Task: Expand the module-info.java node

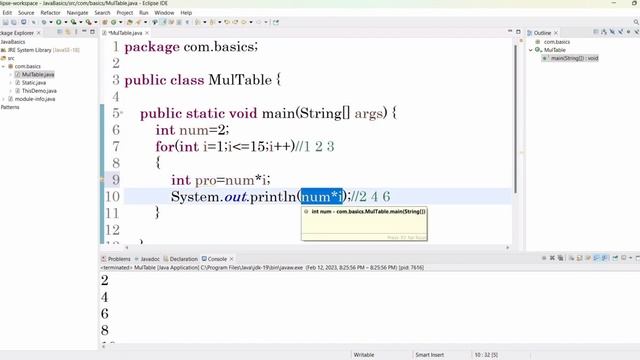Action: coord(3,99)
